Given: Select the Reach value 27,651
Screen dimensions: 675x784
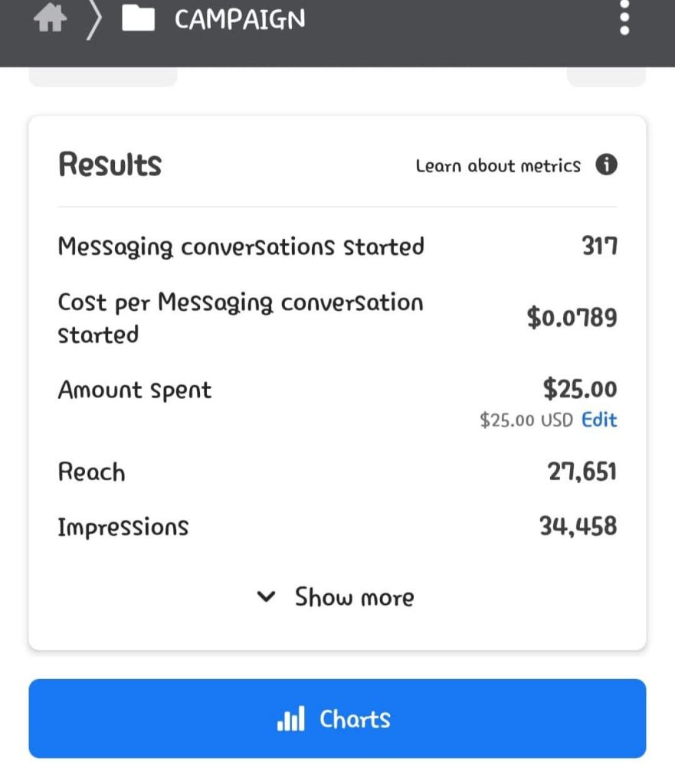Looking at the screenshot, I should [582, 472].
